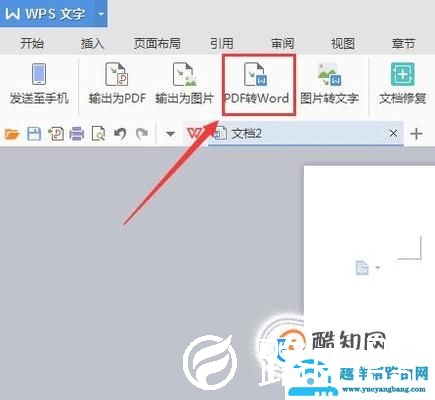
Task: Open the 图片转文字 tool
Action: [329, 84]
